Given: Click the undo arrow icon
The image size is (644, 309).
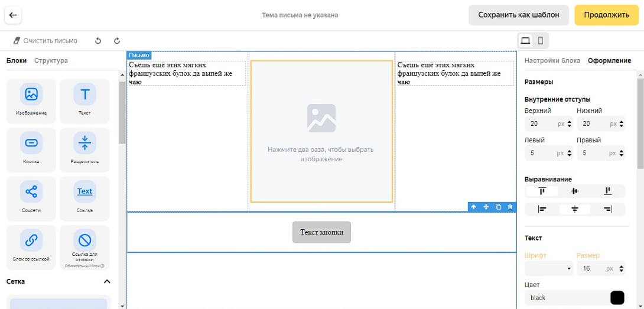Looking at the screenshot, I should point(98,41).
